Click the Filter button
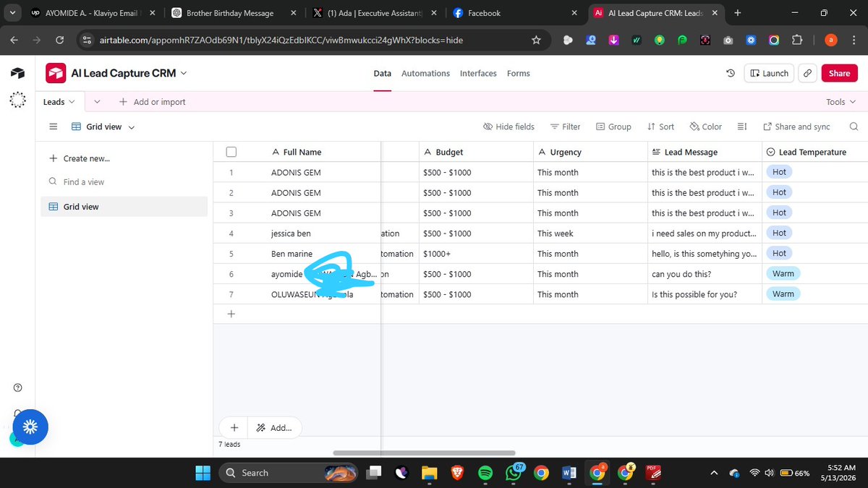 pyautogui.click(x=566, y=127)
